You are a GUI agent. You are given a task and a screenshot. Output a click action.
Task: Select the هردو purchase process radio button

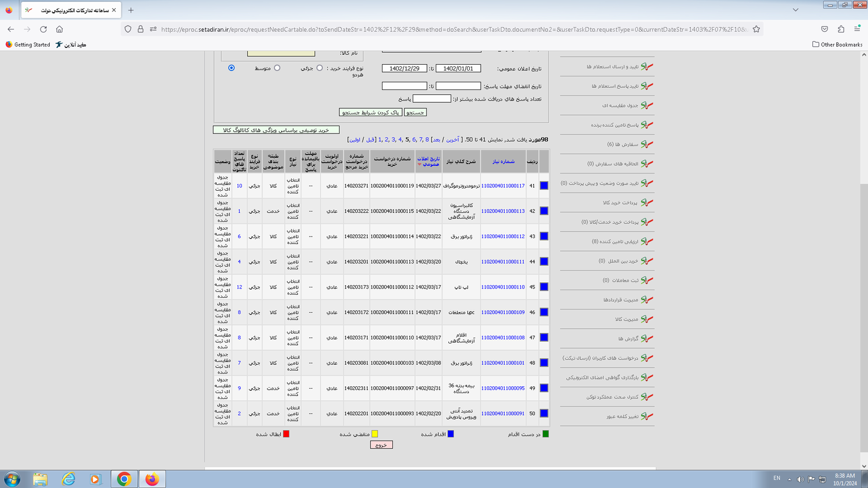pyautogui.click(x=231, y=68)
